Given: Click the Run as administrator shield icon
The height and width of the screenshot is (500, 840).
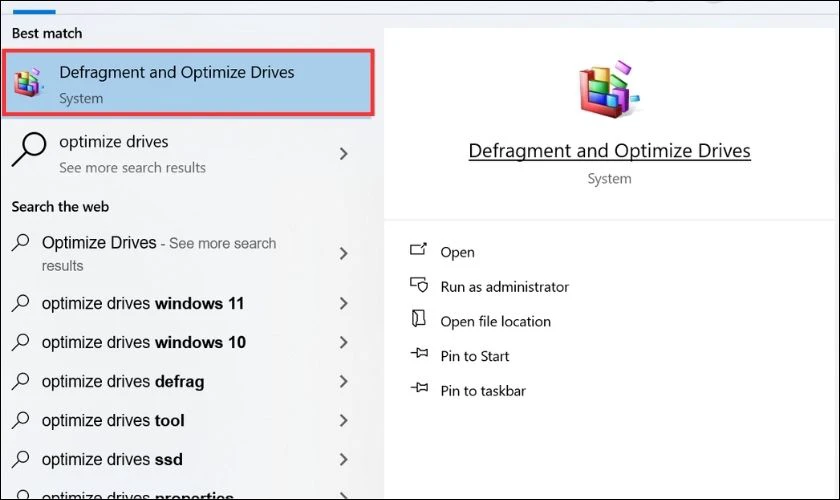Looking at the screenshot, I should pos(419,284).
